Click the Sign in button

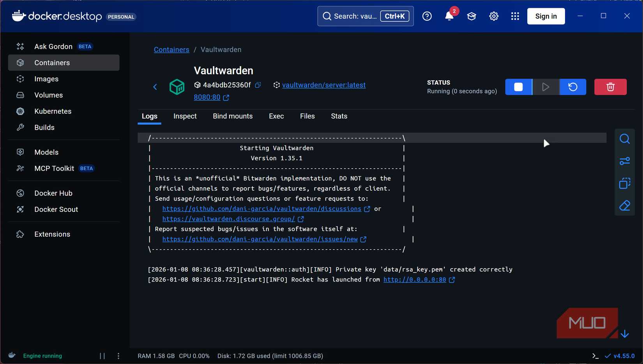click(546, 16)
